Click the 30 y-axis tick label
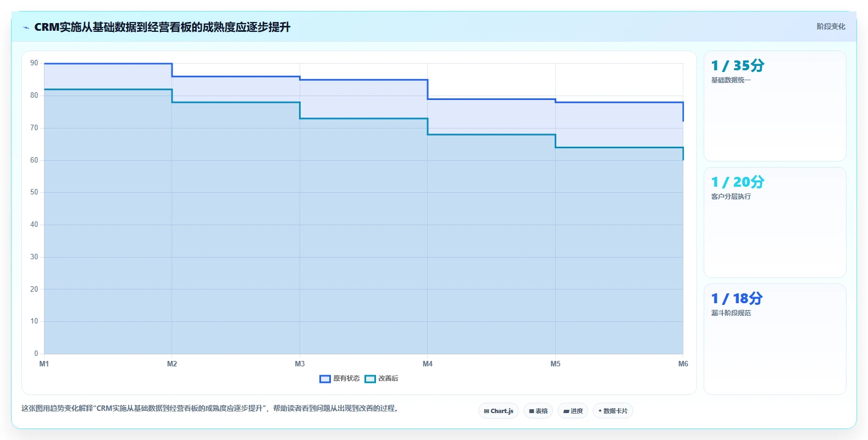Screen dimensions: 868x440 coord(34,257)
